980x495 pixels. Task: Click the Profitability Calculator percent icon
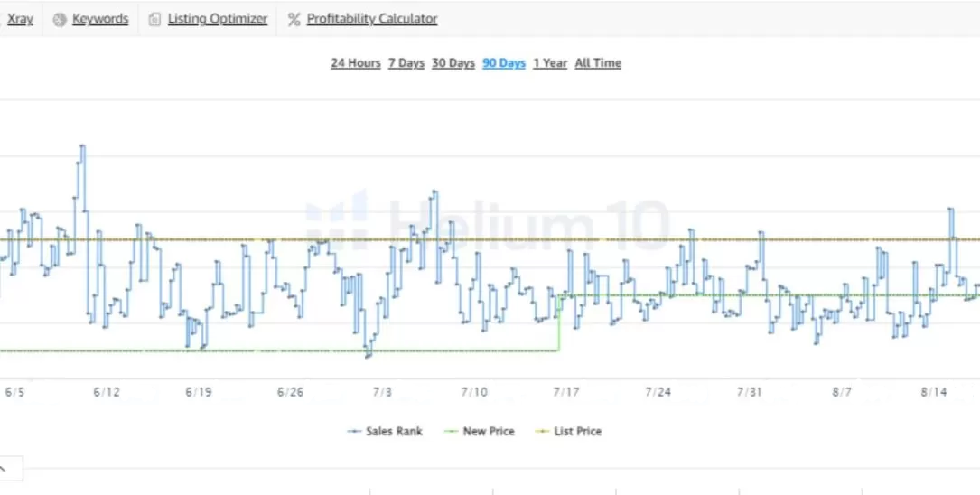point(294,19)
